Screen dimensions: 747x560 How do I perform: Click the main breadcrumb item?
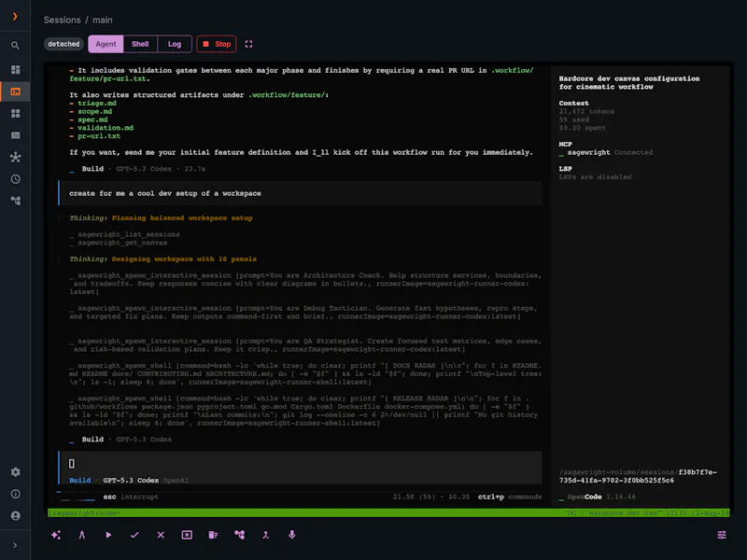(103, 20)
